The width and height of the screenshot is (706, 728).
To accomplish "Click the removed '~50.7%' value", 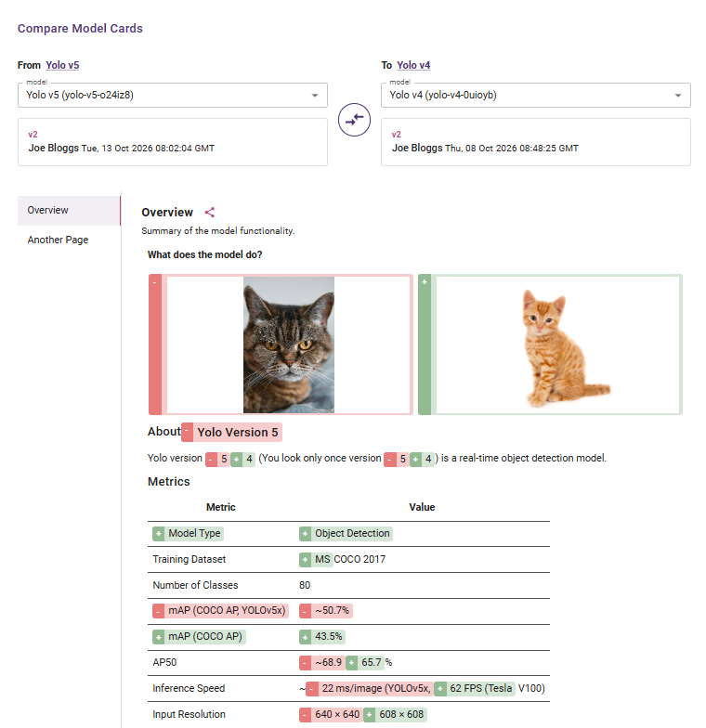I will pos(326,611).
